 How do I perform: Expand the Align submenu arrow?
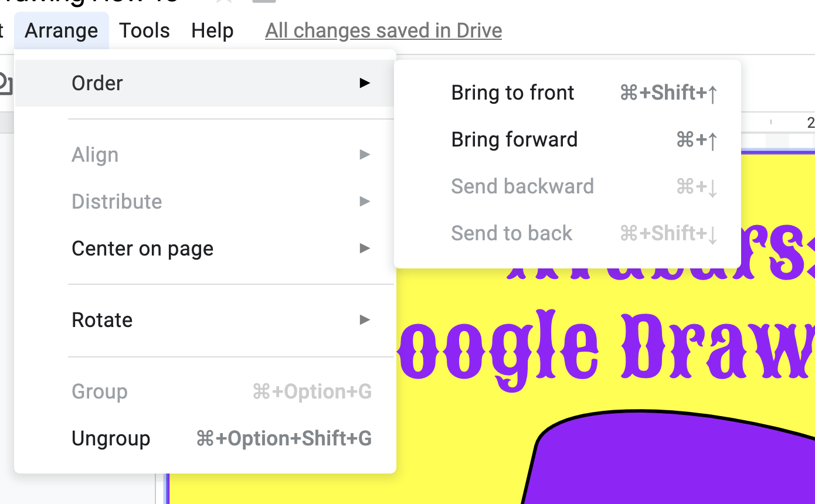click(365, 155)
